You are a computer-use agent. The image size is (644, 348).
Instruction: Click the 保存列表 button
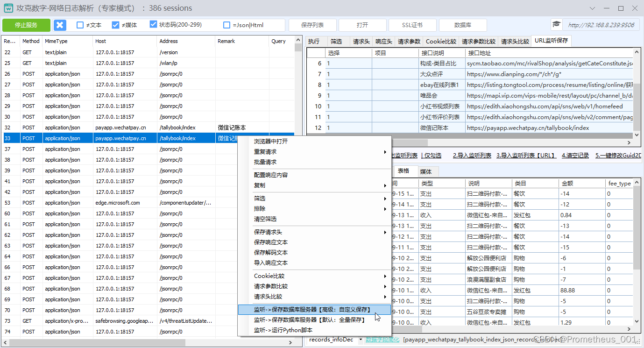[x=312, y=25]
